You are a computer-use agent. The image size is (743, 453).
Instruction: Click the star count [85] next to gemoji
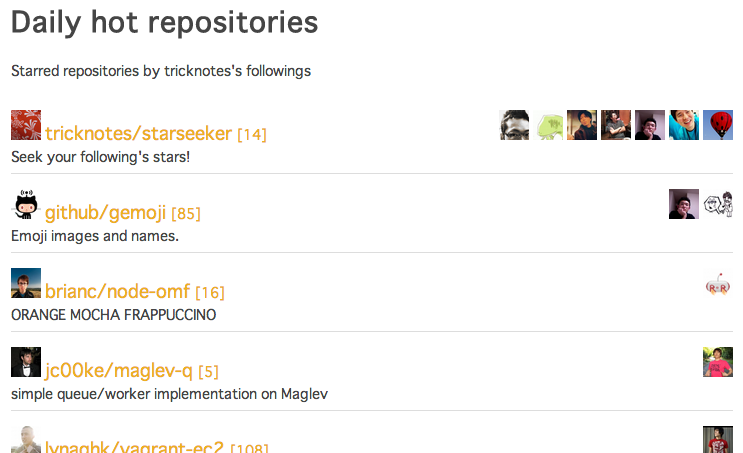[x=186, y=214]
